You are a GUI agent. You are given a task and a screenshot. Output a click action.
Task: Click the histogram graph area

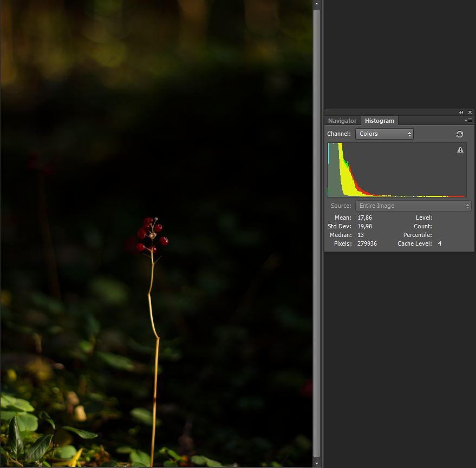(x=397, y=170)
